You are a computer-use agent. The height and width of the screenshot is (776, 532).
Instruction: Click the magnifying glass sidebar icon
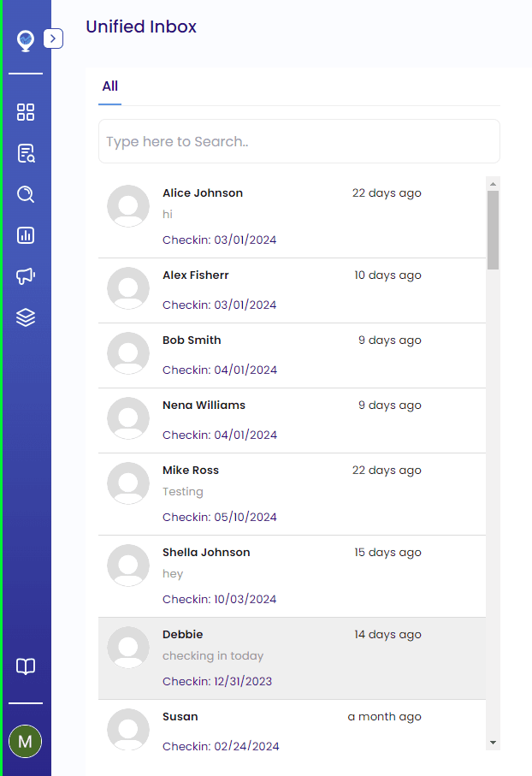[26, 194]
